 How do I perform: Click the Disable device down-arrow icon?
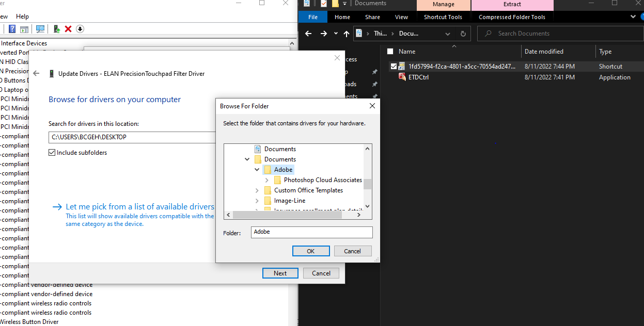[x=80, y=28]
